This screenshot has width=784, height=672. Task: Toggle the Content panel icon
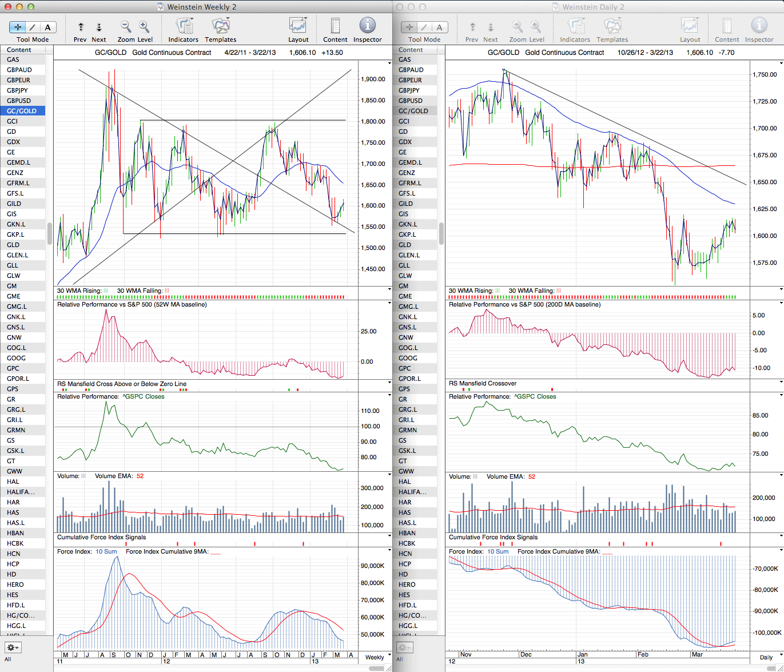coord(335,27)
